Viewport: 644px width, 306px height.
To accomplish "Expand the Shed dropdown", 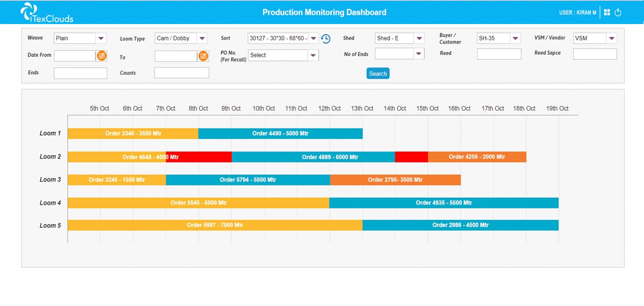I will [418, 38].
